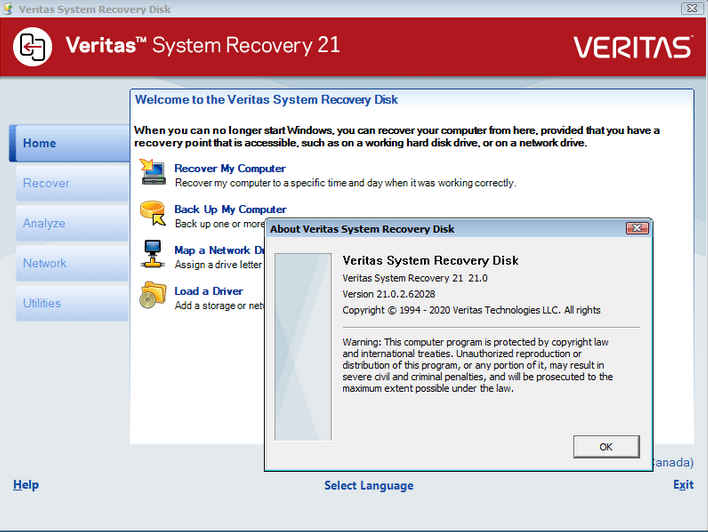Open the Help link at bottom
This screenshot has width=708, height=532.
click(26, 485)
